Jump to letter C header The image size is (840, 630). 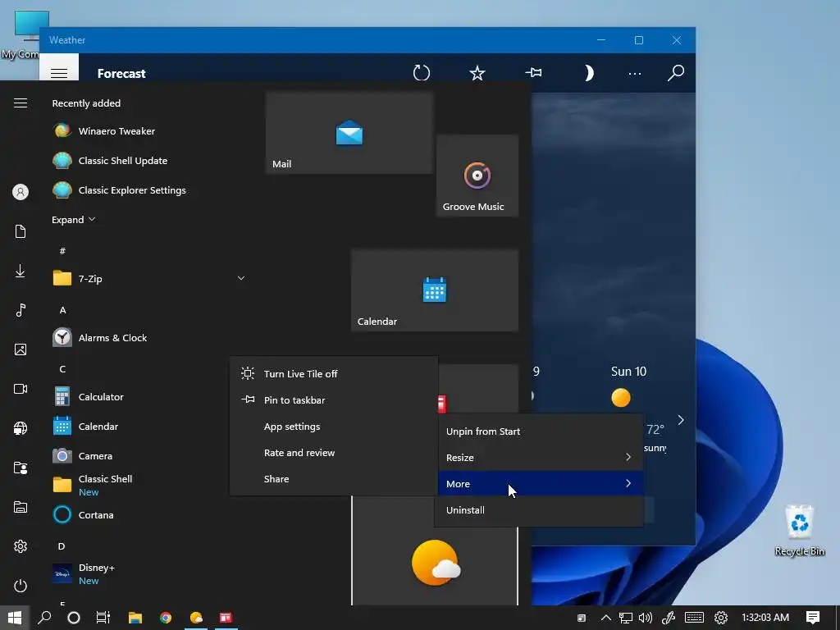62,369
